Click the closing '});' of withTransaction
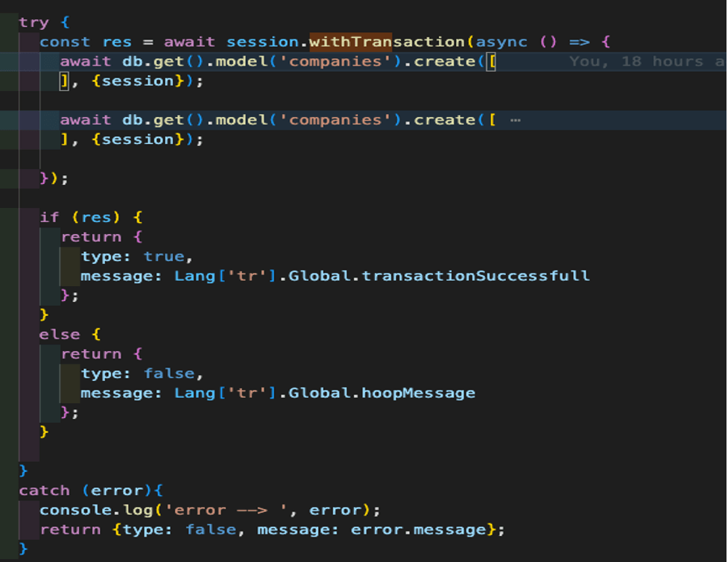 coord(54,178)
